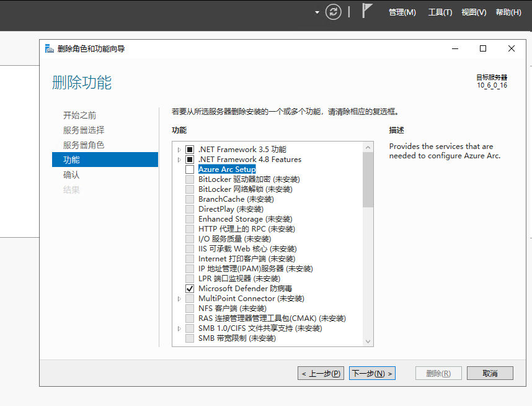The width and height of the screenshot is (532, 406).
Task: Toggle .NET Framework 3.5 功能 checkbox
Action: (x=190, y=150)
